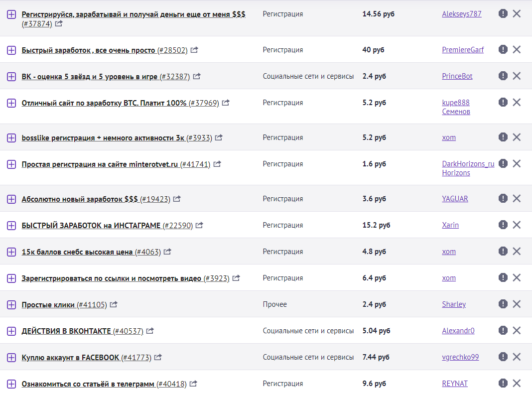Open Alekseys787 user profile link

(x=461, y=14)
